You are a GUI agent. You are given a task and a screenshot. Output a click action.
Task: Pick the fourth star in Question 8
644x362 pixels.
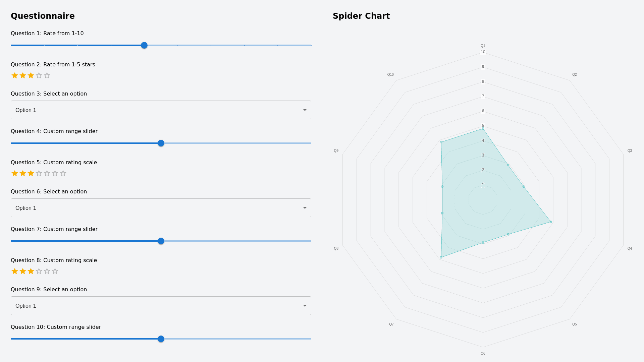[39, 271]
